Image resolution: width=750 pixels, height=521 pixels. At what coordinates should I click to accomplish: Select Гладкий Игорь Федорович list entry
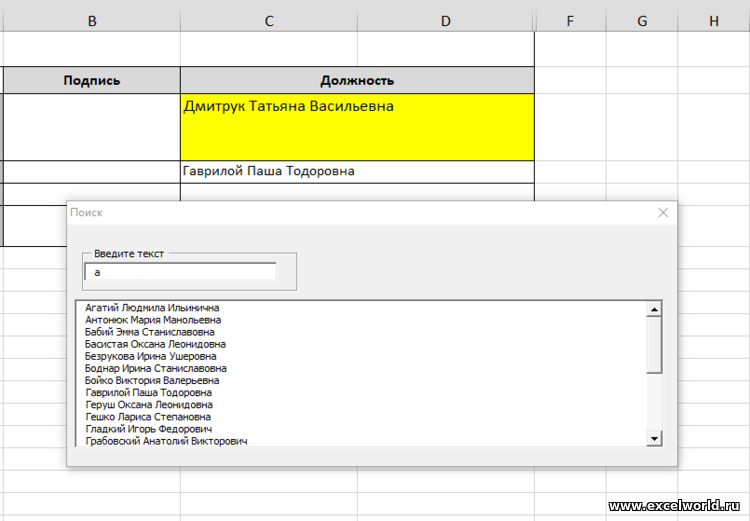pyautogui.click(x=148, y=429)
